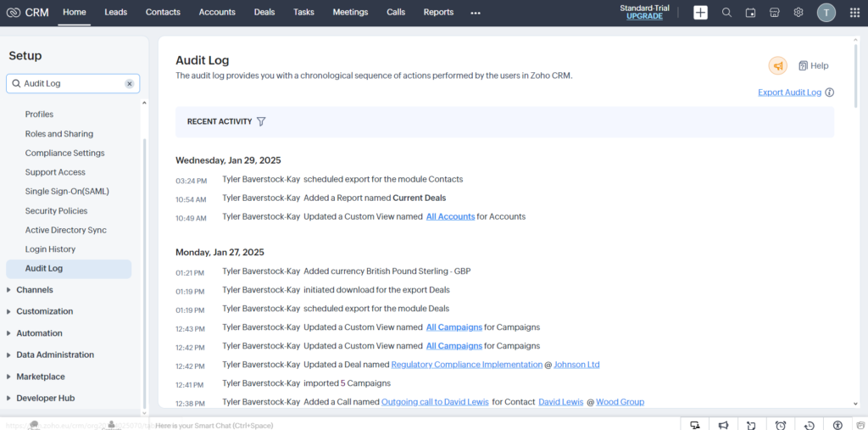Viewport: 868px width, 430px height.
Task: Open All Campaigns link in 12:43 PM entry
Action: 454,327
